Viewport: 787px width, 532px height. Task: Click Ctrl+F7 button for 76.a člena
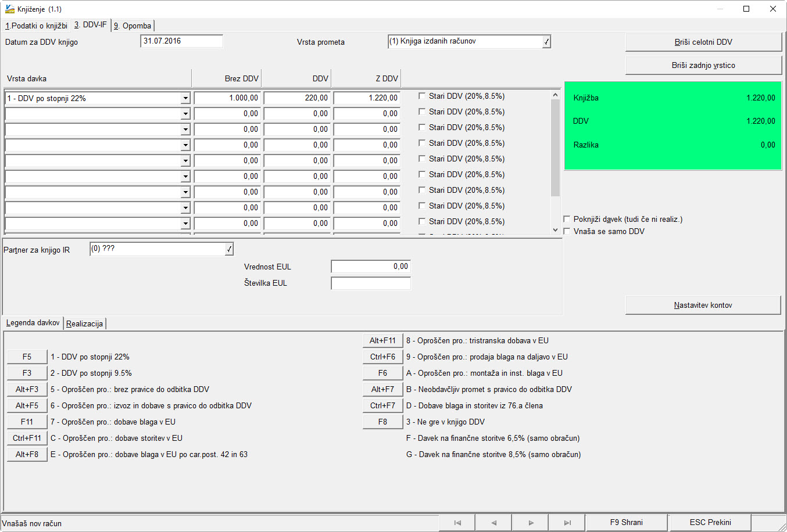(x=382, y=405)
